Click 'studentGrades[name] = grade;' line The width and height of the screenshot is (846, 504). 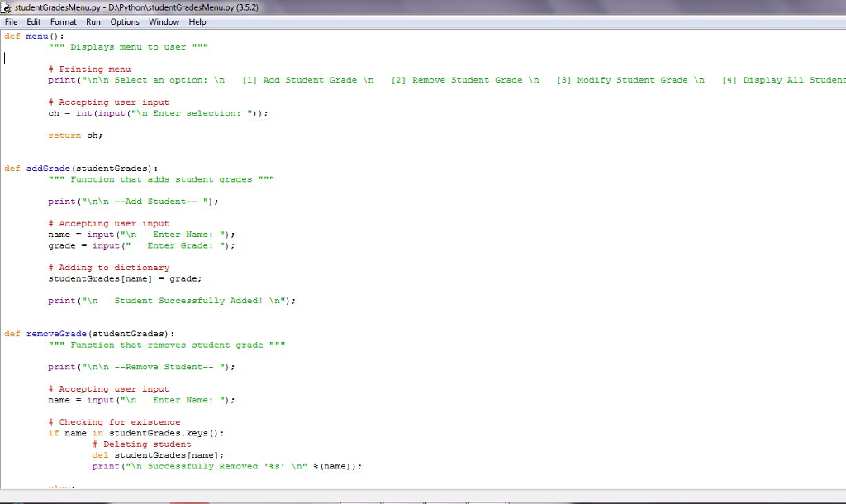(125, 278)
